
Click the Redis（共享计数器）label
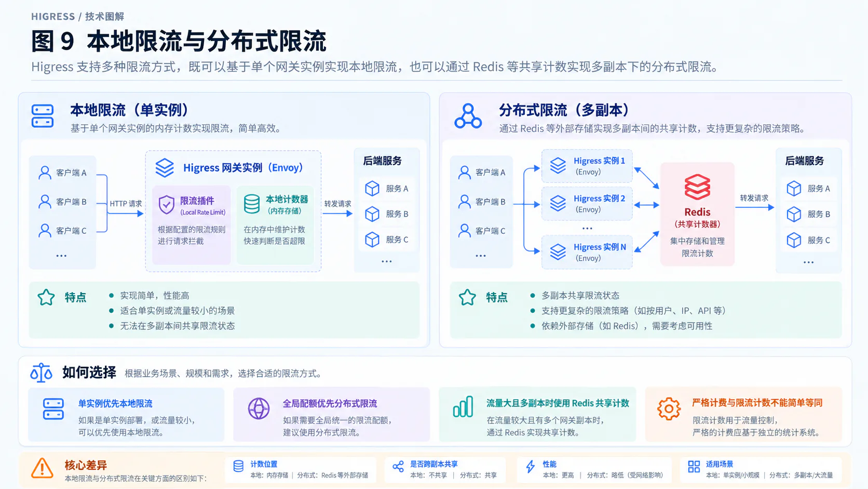[697, 218]
